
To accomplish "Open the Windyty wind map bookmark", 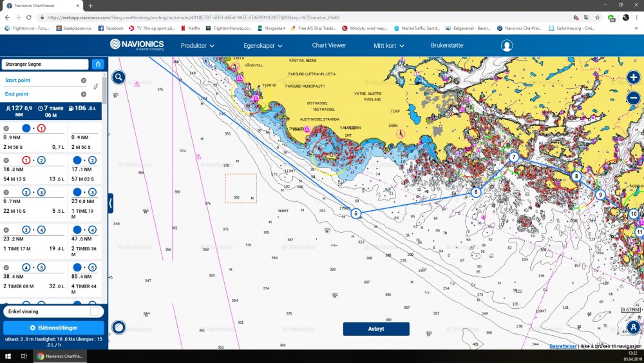I will click(x=365, y=28).
